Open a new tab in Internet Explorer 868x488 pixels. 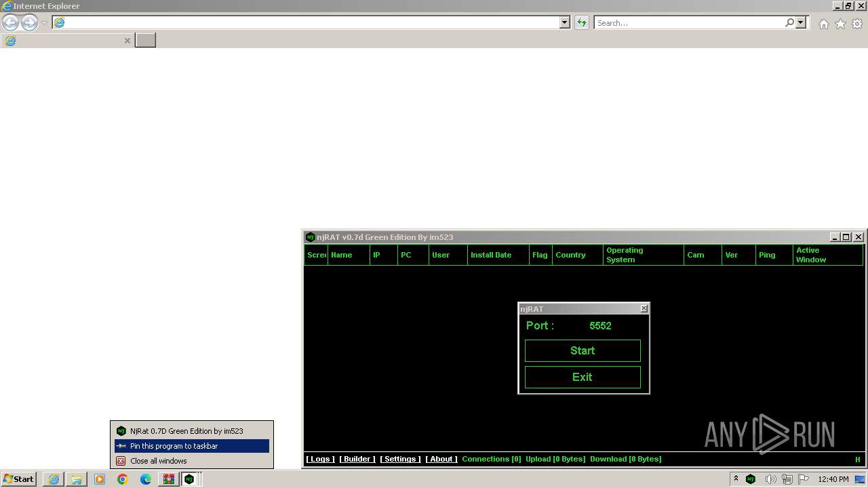(145, 41)
